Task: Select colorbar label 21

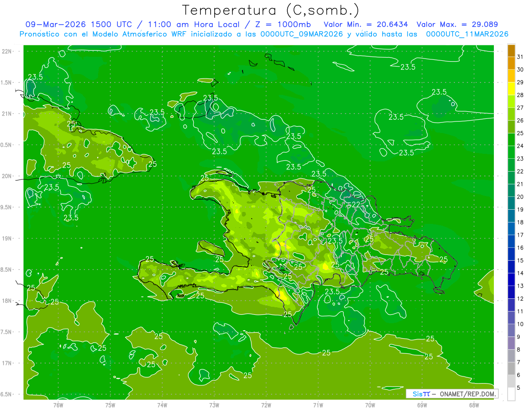Action: point(520,184)
